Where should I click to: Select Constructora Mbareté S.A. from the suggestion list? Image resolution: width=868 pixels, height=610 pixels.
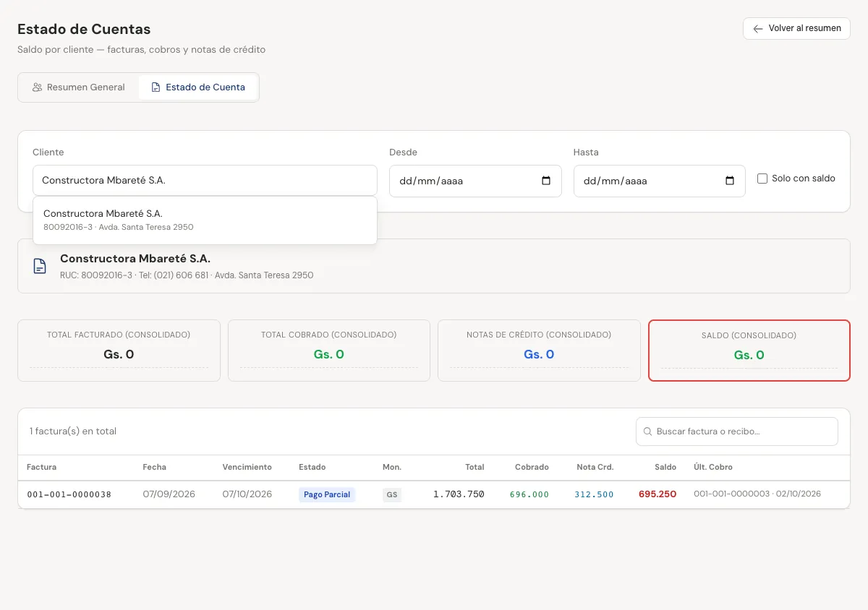tap(205, 220)
